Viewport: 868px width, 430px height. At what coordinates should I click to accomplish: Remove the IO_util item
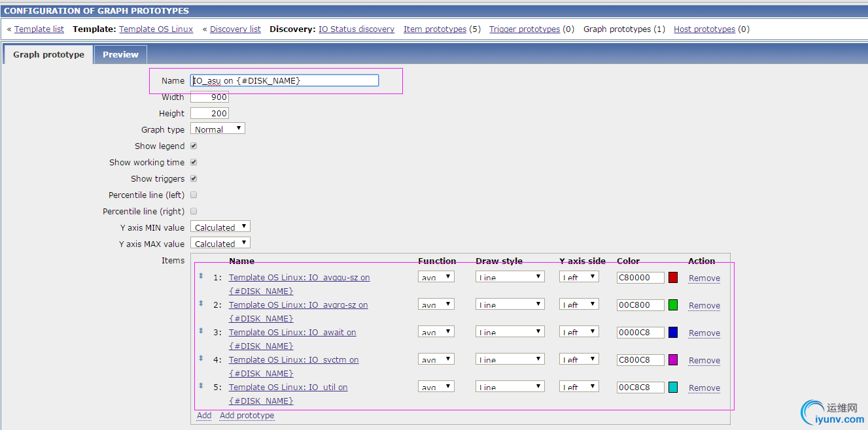click(x=704, y=388)
